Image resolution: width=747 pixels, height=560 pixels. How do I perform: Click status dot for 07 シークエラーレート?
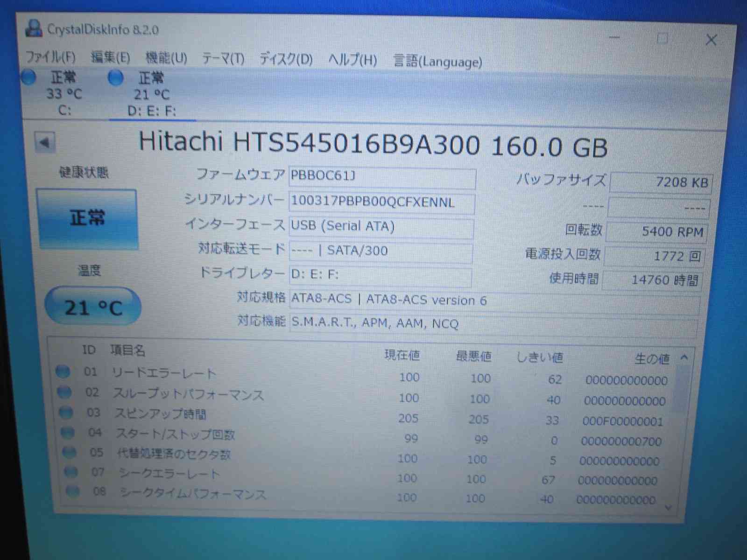tap(71, 472)
